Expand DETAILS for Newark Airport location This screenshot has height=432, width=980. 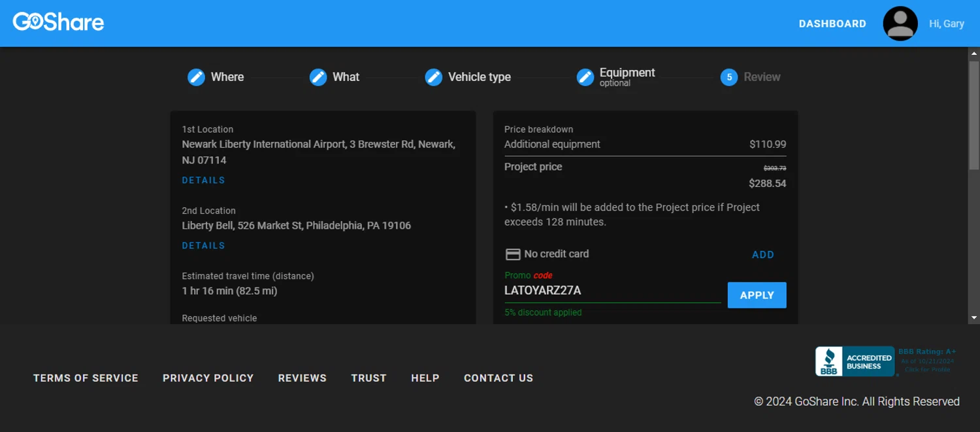(x=203, y=180)
